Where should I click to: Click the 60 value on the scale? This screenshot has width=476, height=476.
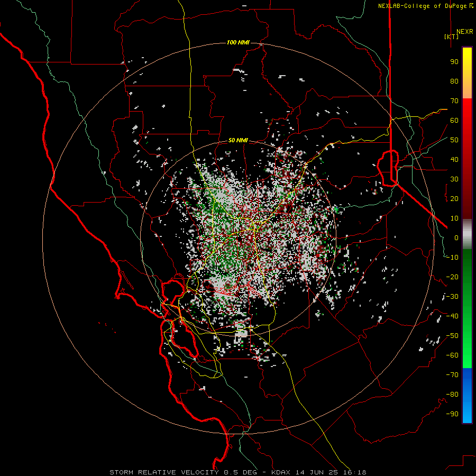pyautogui.click(x=454, y=121)
